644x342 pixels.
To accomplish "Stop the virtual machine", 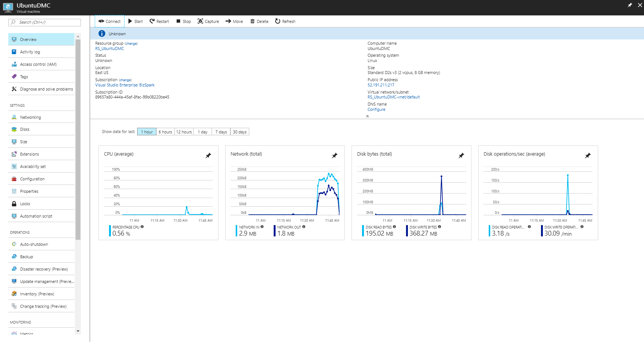I will tap(183, 21).
